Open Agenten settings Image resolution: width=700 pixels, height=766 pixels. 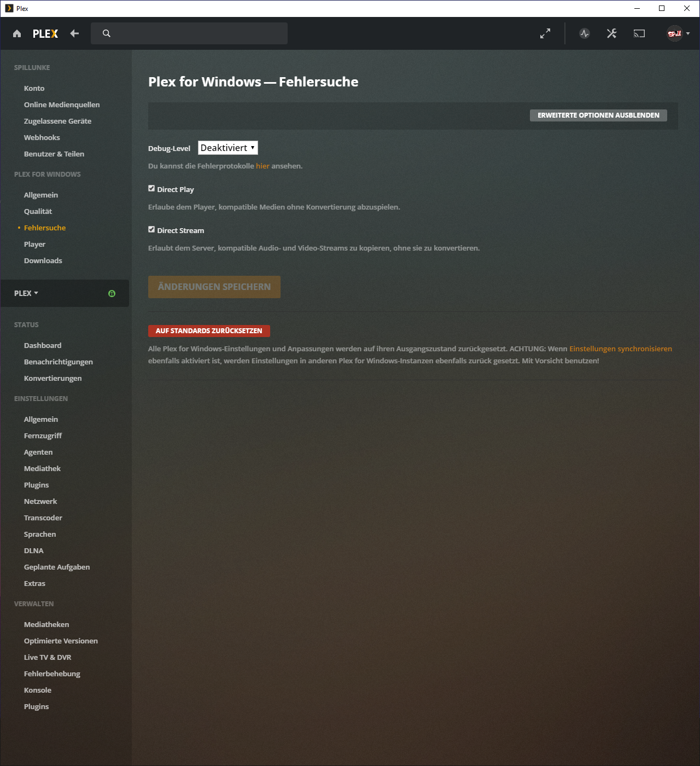[x=38, y=452]
